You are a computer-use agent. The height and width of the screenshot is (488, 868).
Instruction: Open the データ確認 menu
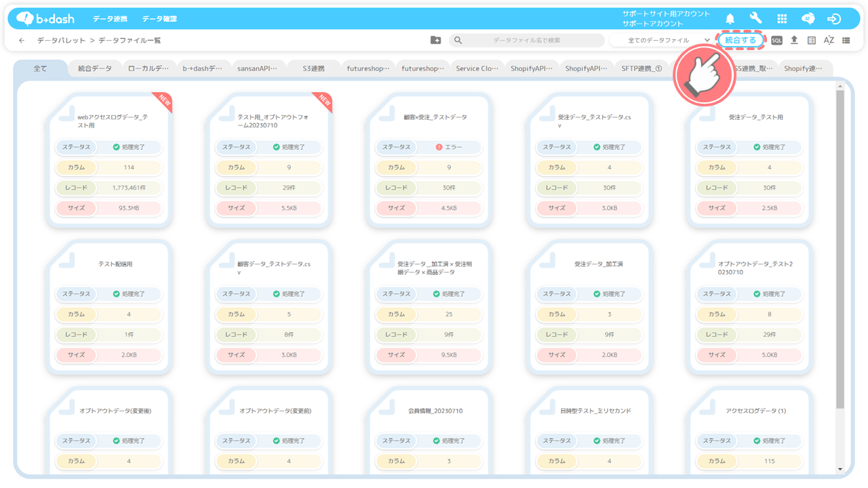[160, 19]
